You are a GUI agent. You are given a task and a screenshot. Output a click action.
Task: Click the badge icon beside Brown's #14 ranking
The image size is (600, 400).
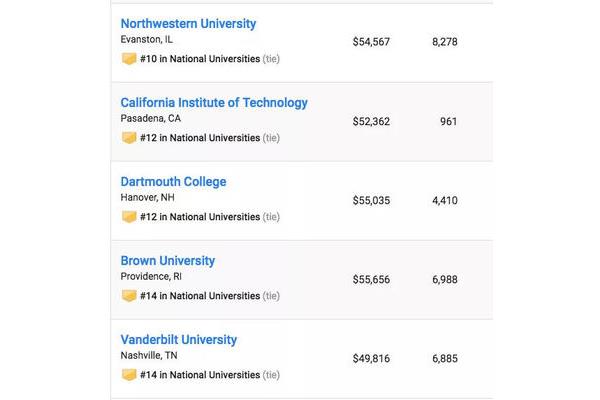[x=129, y=296]
